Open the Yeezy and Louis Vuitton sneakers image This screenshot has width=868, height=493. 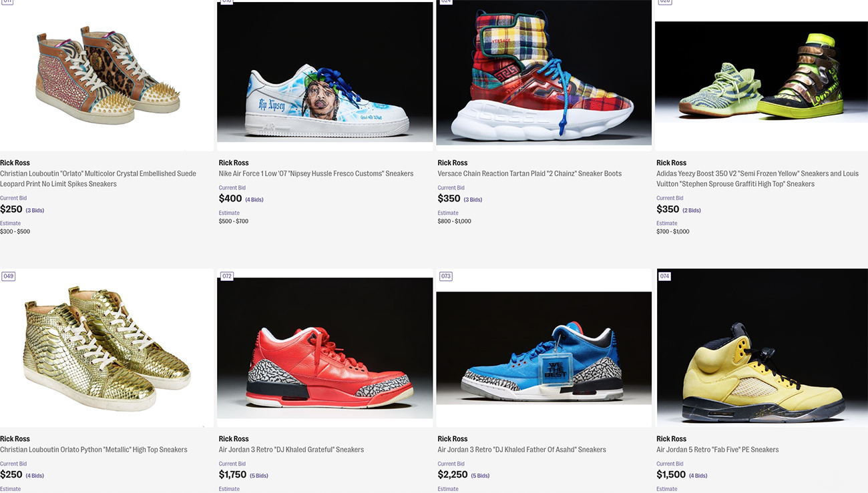(x=761, y=72)
